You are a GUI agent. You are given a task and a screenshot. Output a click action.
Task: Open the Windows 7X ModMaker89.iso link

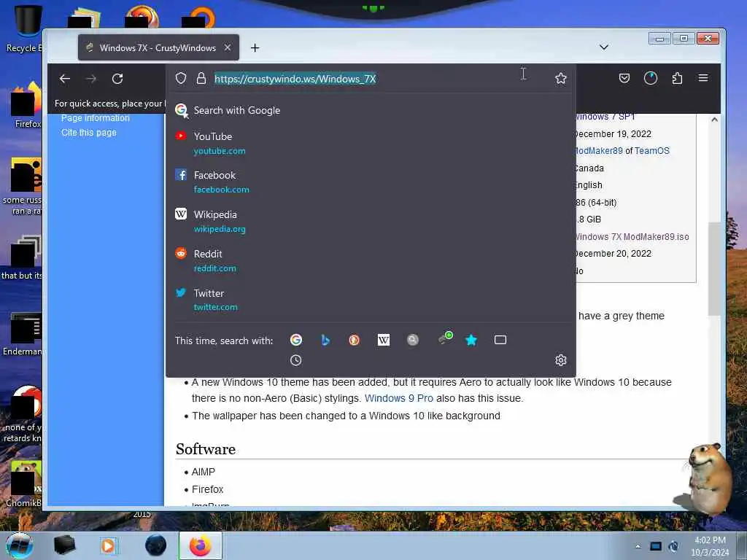(x=632, y=237)
